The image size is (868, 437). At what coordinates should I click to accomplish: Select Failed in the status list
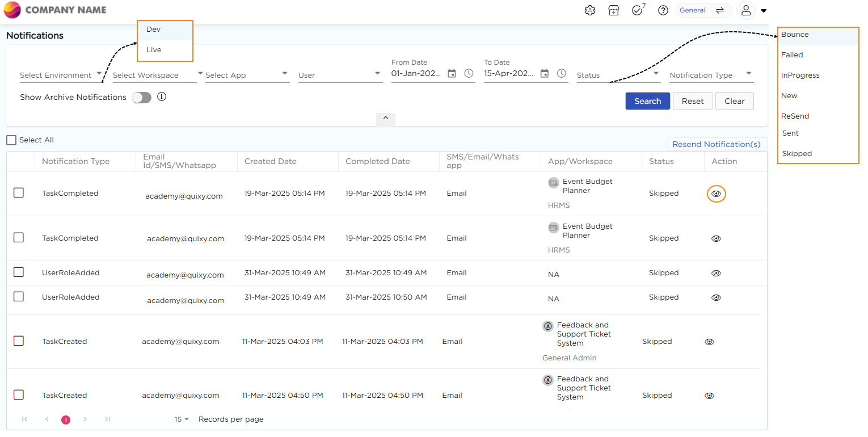coord(792,55)
